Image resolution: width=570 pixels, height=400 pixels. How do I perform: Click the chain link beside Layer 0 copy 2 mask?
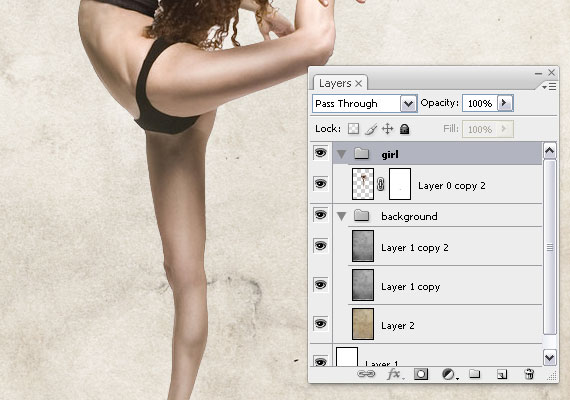pos(381,184)
